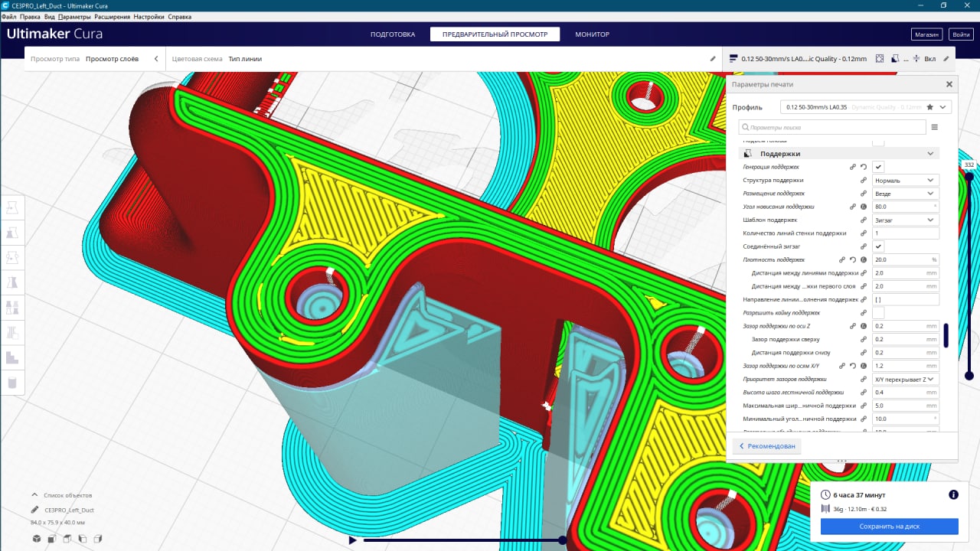
Task: Click top handle of layer slider
Action: click(x=969, y=177)
